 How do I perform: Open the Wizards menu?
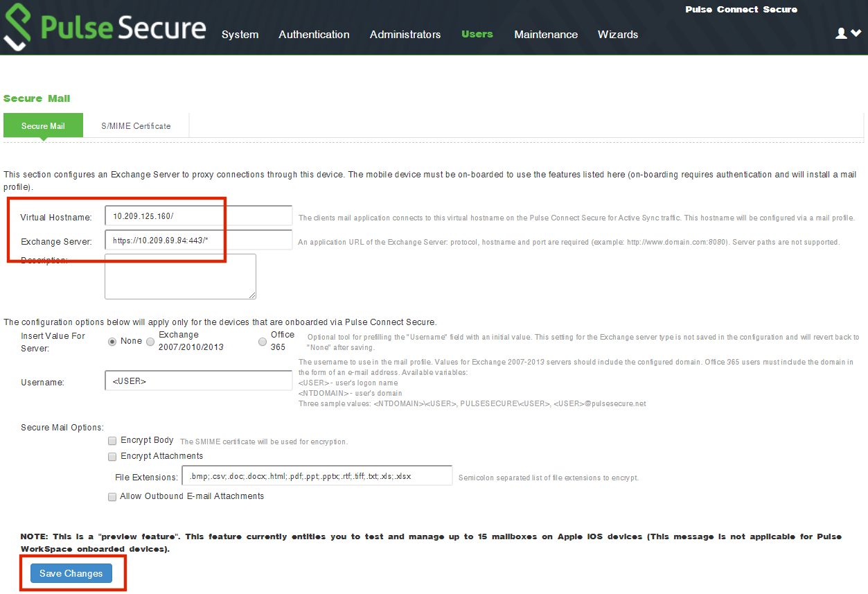617,35
